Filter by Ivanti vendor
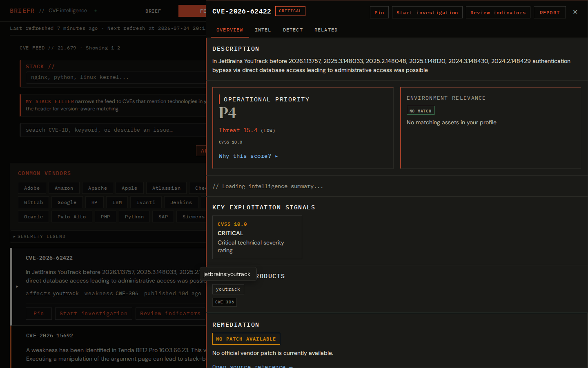 pyautogui.click(x=146, y=202)
